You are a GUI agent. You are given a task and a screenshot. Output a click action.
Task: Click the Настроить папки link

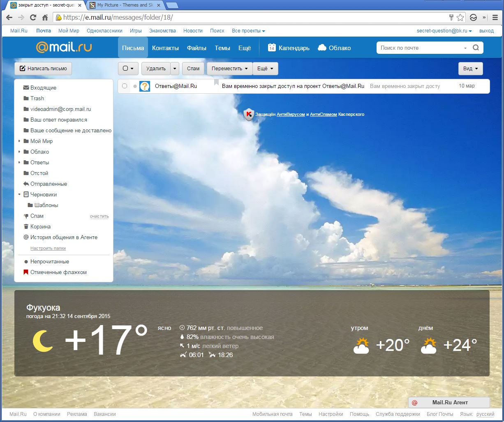pyautogui.click(x=48, y=248)
